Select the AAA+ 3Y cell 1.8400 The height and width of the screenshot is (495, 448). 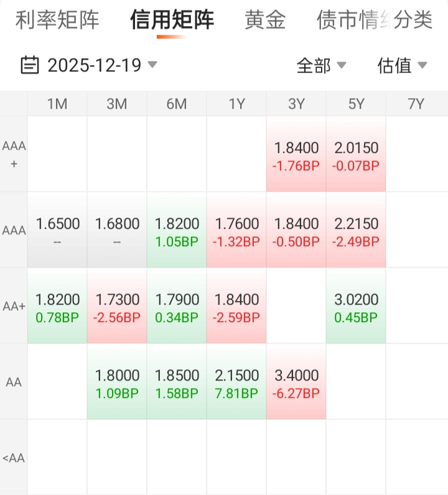[x=296, y=155]
